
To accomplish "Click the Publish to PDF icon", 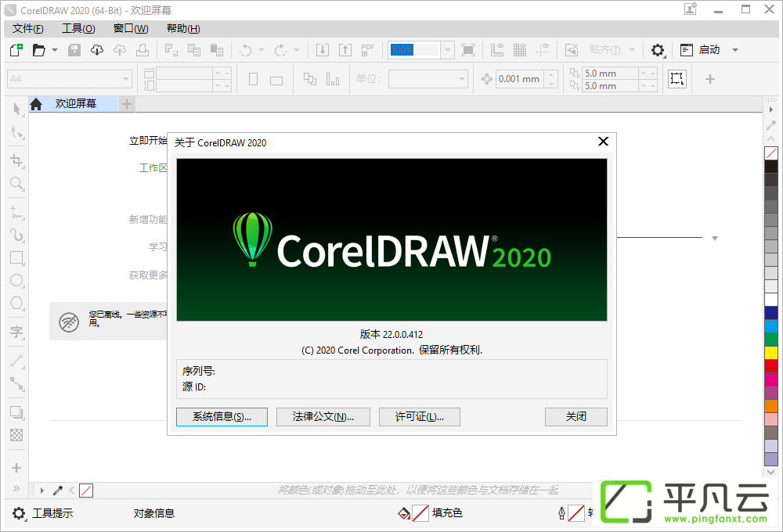I will [367, 50].
